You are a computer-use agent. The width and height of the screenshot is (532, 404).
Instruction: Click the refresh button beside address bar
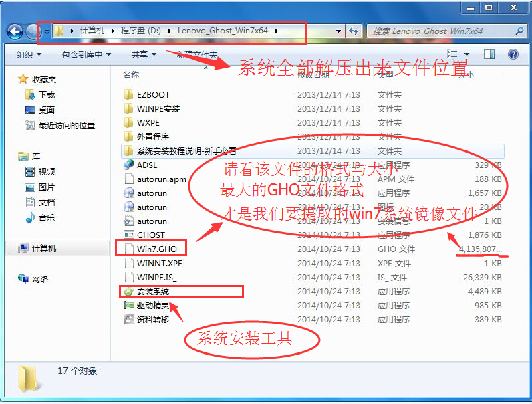coord(354,31)
